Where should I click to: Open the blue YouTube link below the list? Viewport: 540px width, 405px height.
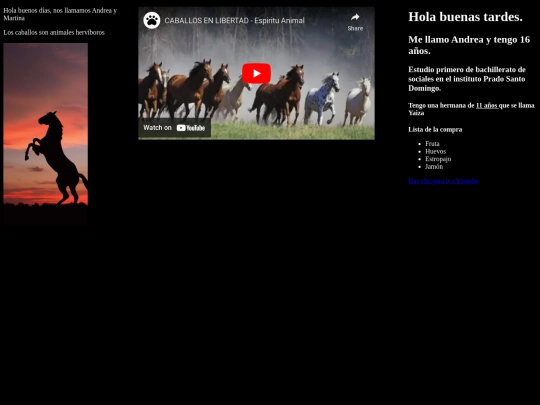click(443, 181)
